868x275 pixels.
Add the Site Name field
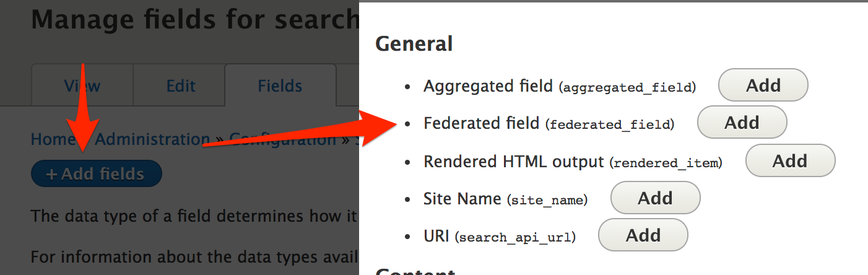point(655,199)
